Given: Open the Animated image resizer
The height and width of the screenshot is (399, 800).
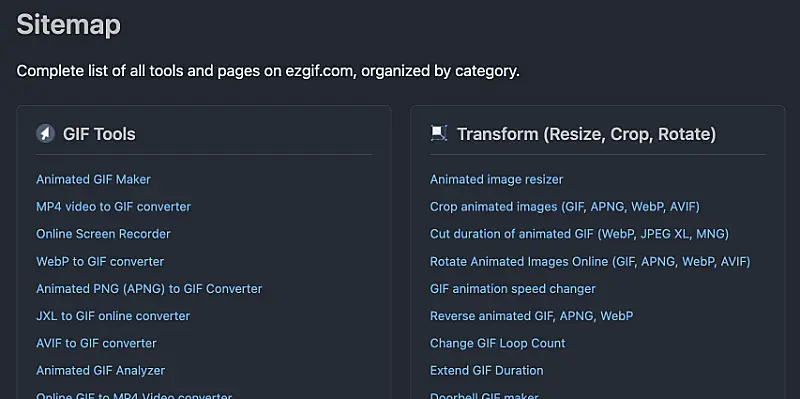Looking at the screenshot, I should [496, 180].
